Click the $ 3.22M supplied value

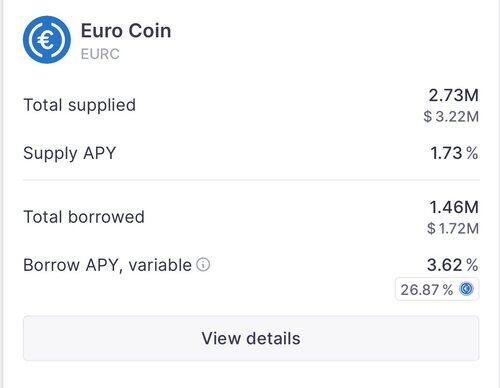click(x=451, y=117)
